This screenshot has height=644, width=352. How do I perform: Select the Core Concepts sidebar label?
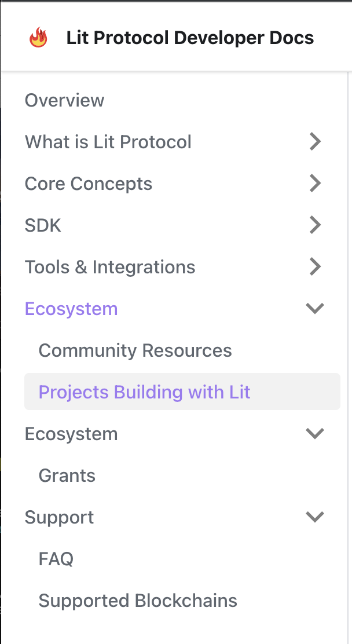pyautogui.click(x=89, y=184)
